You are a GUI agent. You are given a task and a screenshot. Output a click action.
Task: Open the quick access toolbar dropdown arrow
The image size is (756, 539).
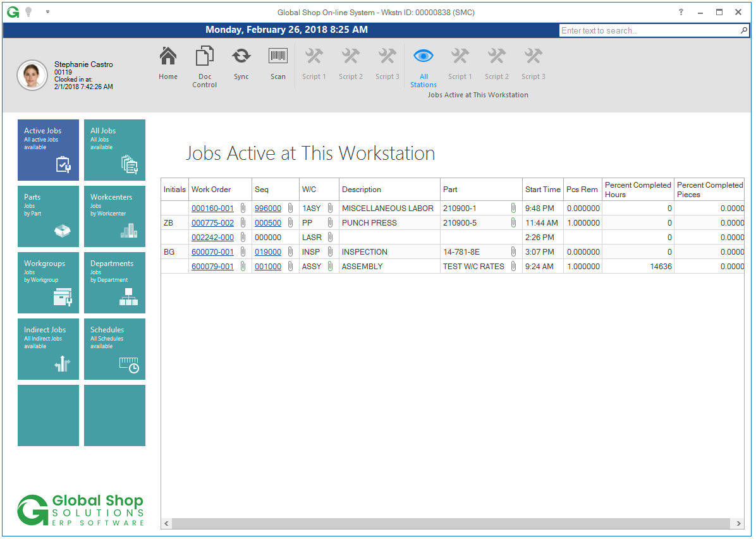pyautogui.click(x=47, y=11)
